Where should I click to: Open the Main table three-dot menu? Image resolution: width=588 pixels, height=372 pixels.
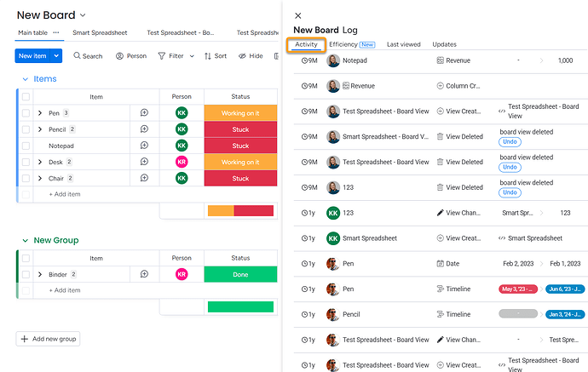56,32
